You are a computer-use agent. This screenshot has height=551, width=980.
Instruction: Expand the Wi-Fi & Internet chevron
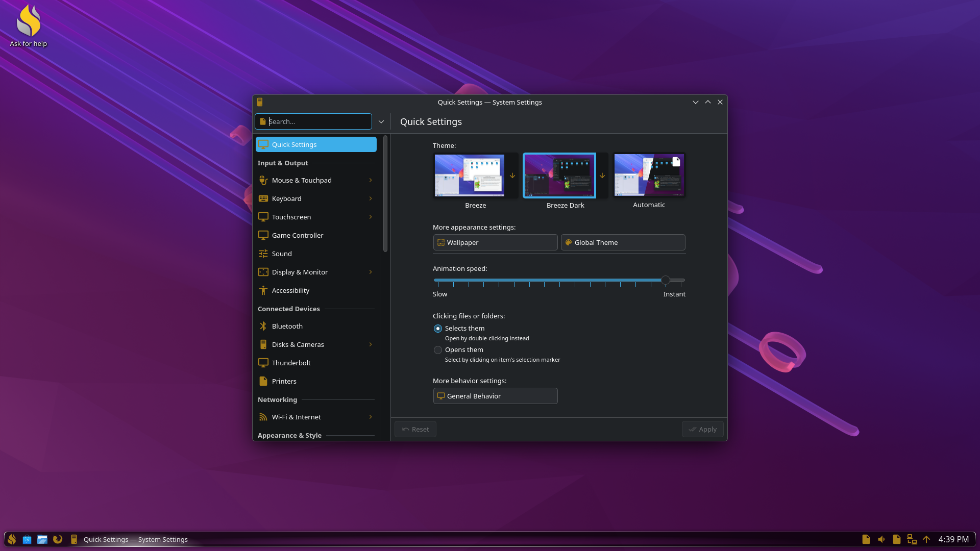pyautogui.click(x=371, y=417)
